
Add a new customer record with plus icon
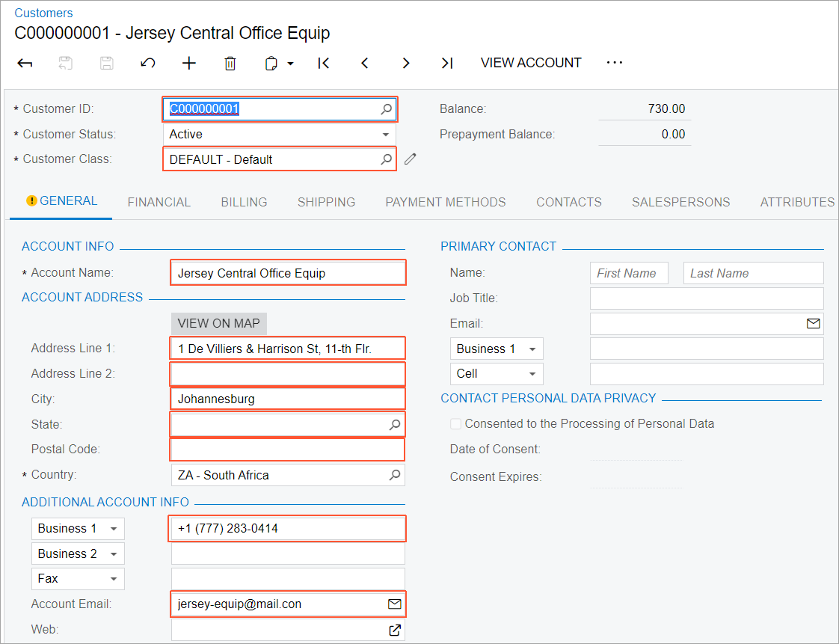click(x=189, y=64)
